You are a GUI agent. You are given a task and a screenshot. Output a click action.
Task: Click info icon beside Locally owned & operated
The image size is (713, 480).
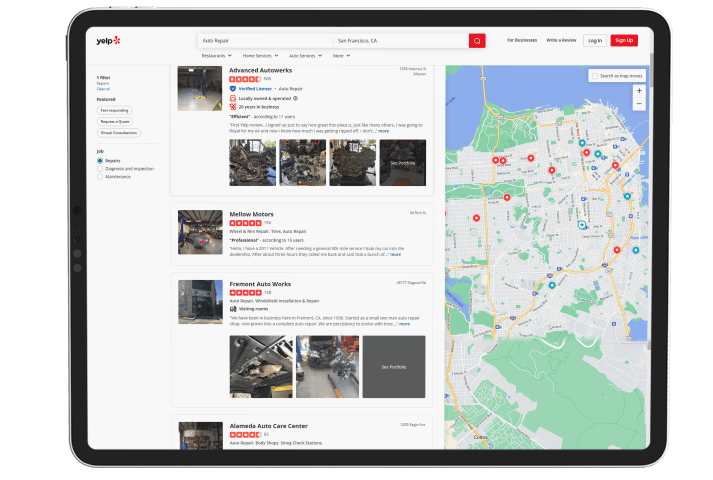295,98
